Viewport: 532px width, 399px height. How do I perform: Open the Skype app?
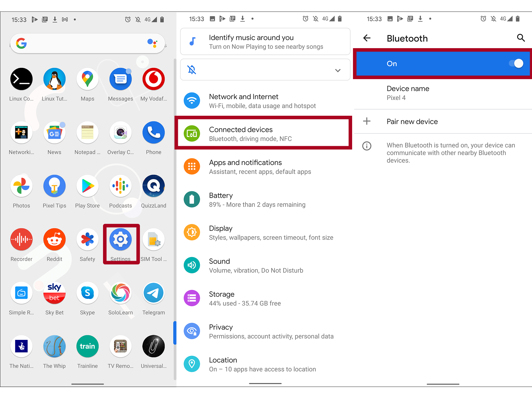tap(87, 293)
